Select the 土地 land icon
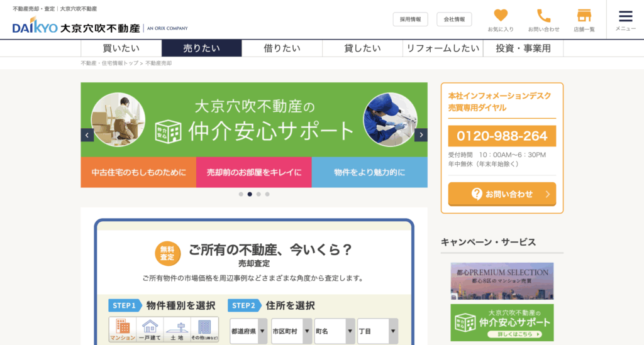Screen dimensions: 644x345 click(x=177, y=329)
